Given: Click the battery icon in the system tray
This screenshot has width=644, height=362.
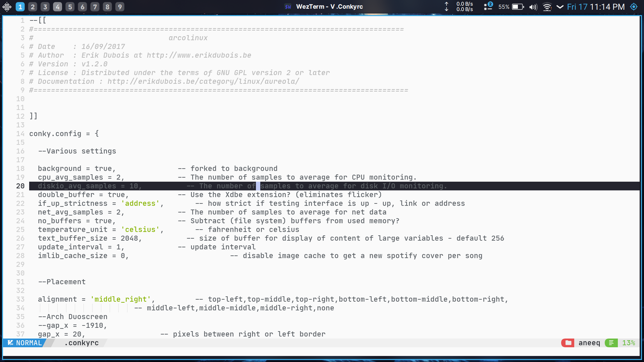Looking at the screenshot, I should click(517, 6).
